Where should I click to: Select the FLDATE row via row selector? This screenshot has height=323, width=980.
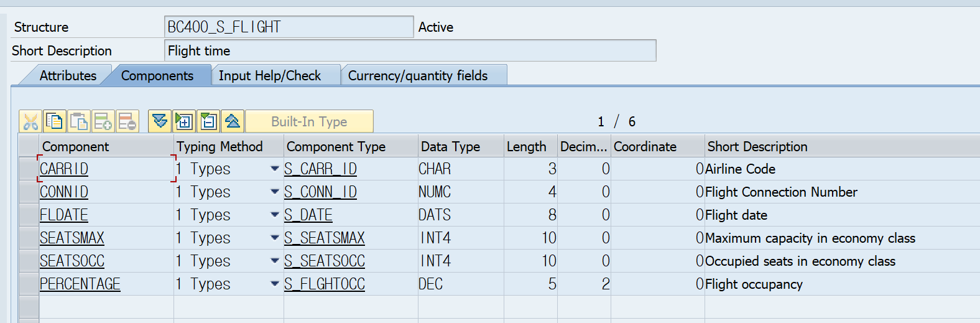point(29,215)
